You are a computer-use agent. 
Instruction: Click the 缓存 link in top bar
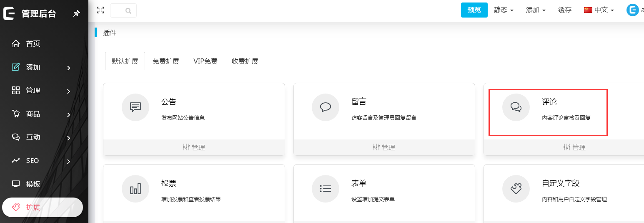tap(564, 10)
